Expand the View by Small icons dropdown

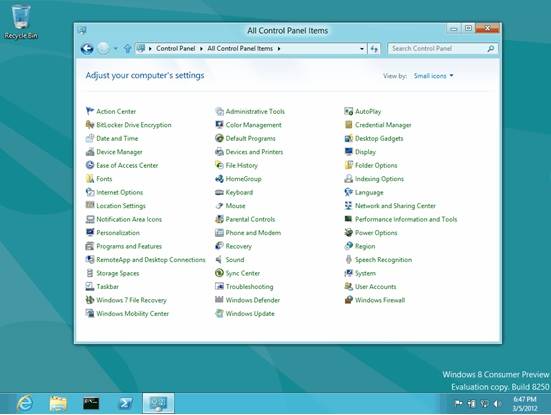coord(434,76)
